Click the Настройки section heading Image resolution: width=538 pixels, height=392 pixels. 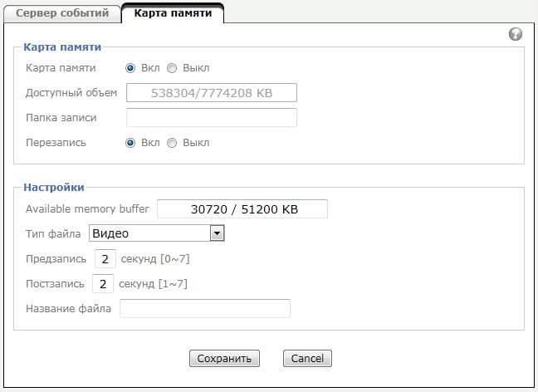[x=54, y=188]
